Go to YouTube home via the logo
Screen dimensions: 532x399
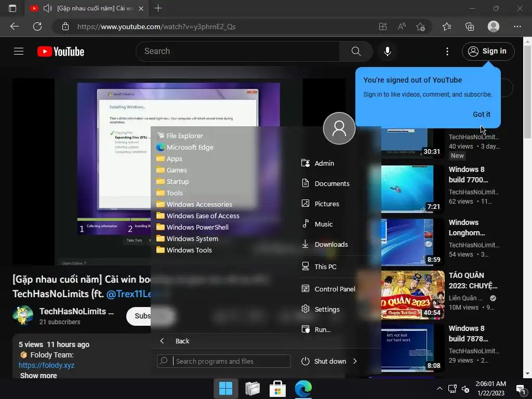[x=61, y=51]
